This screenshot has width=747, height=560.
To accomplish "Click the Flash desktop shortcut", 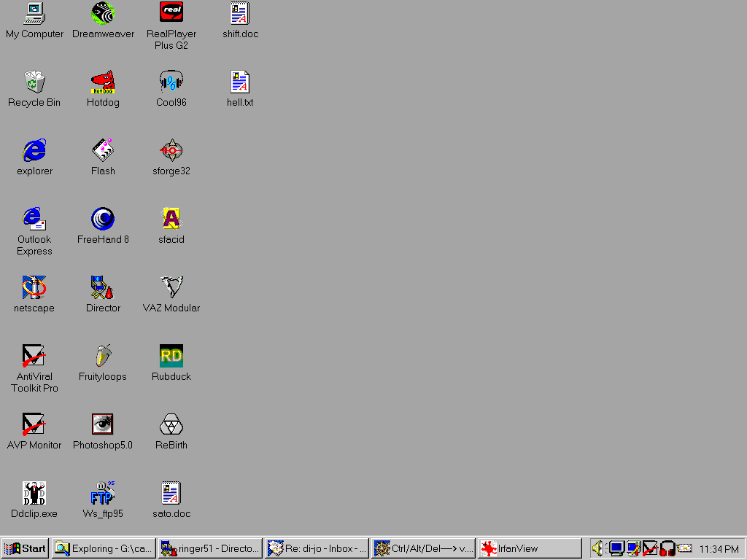I will click(x=103, y=150).
